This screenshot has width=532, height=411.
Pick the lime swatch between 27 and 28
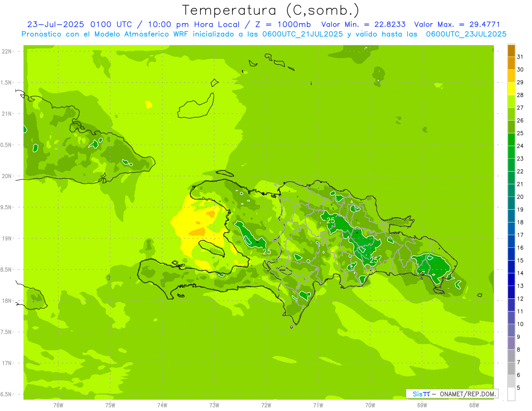point(511,102)
